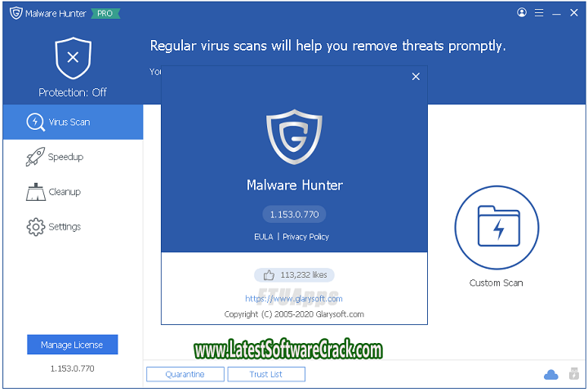Click the user account icon in title bar
Screen dimensions: 588x392
tap(522, 13)
